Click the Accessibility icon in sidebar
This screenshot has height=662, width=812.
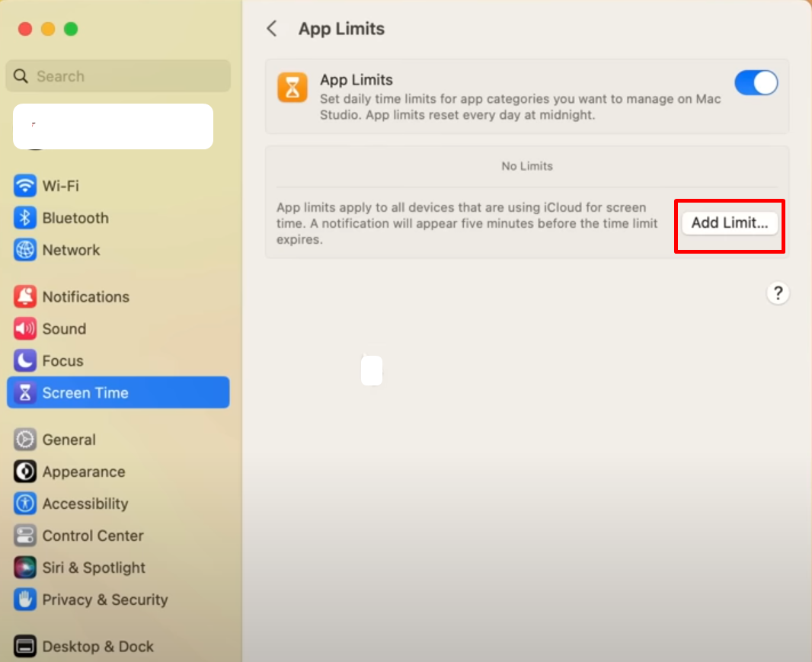[25, 504]
